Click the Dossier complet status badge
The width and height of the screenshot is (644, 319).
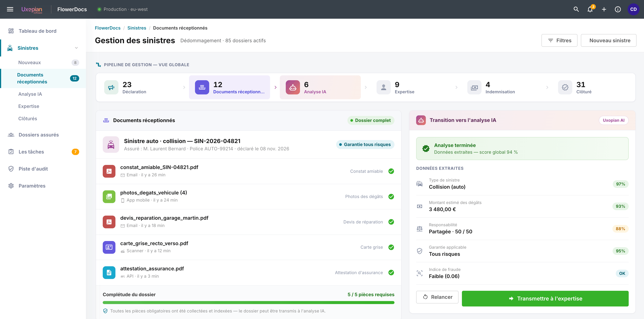(x=371, y=120)
